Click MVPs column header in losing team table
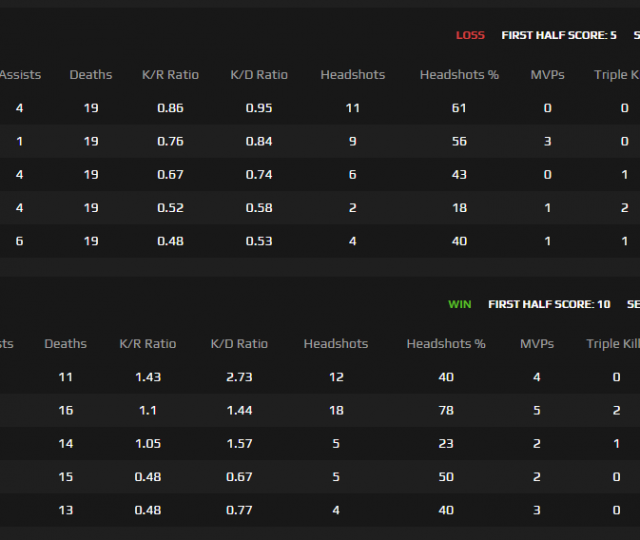This screenshot has height=540, width=640. (x=547, y=75)
